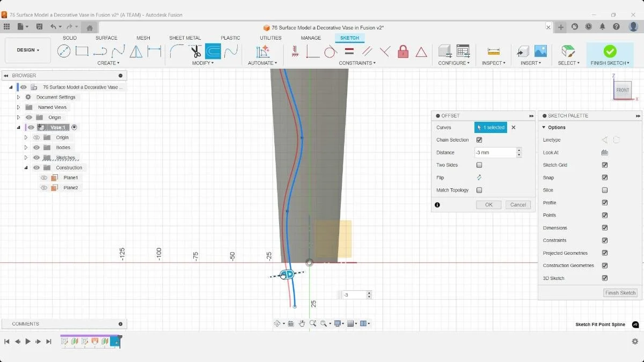Click the timeline Play button
The width and height of the screenshot is (644, 362).
(28, 342)
